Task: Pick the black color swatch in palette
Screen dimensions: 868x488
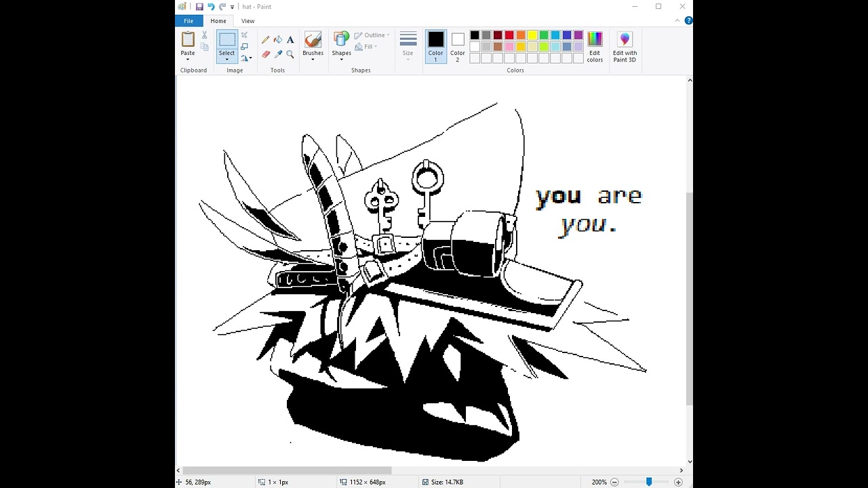Action: point(475,35)
